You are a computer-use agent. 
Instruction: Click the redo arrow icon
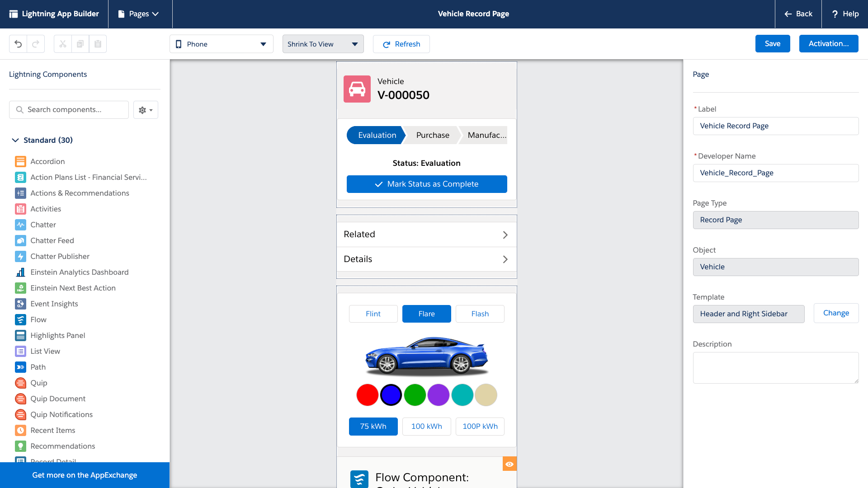pyautogui.click(x=35, y=43)
